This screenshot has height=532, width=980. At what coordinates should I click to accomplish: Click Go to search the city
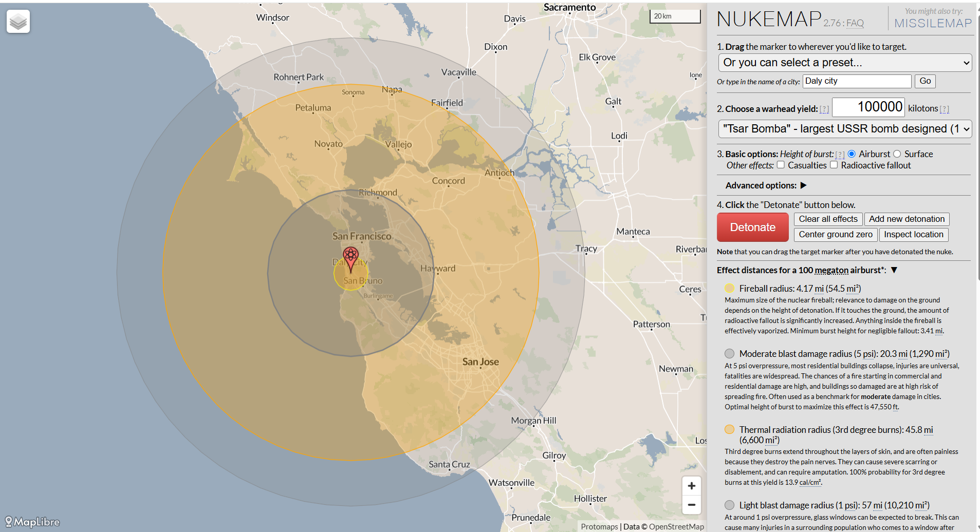point(925,81)
